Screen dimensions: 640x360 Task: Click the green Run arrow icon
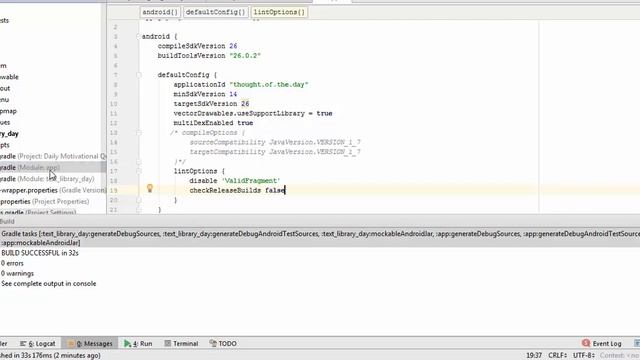click(x=127, y=344)
